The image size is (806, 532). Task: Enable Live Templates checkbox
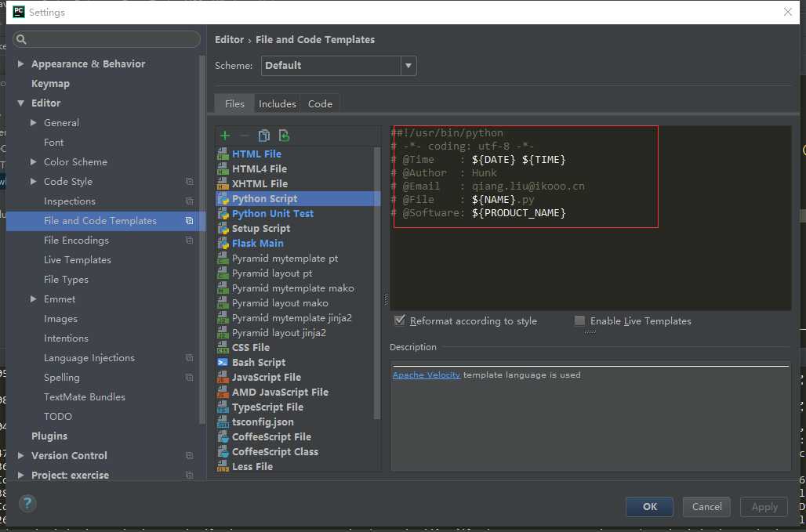(x=579, y=320)
